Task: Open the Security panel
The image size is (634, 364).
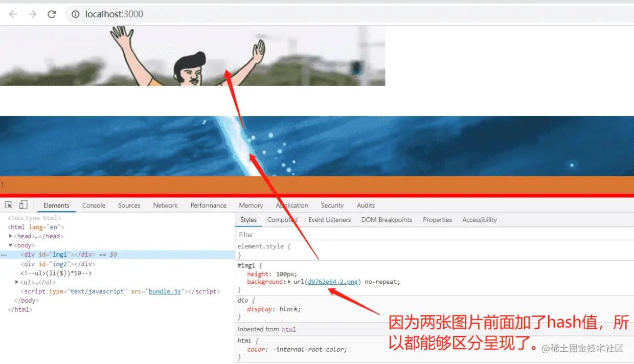Action: [332, 206]
